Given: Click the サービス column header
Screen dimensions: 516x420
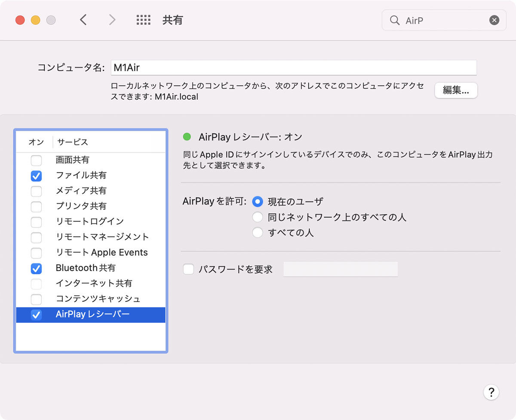Looking at the screenshot, I should click(73, 142).
